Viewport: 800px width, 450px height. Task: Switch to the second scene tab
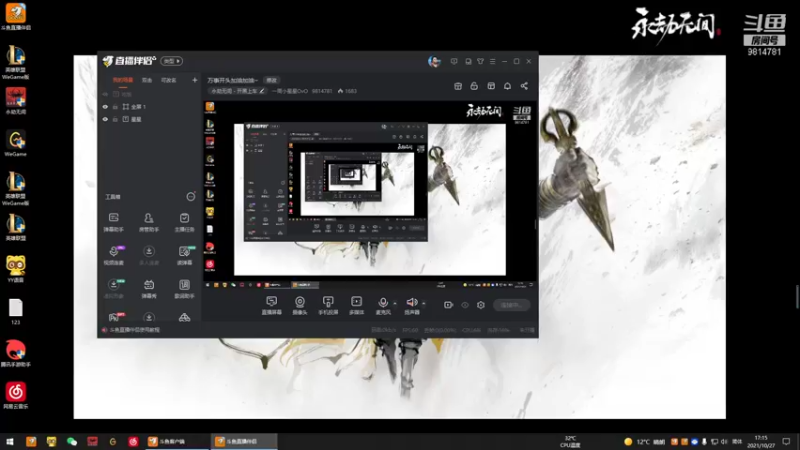coord(147,80)
